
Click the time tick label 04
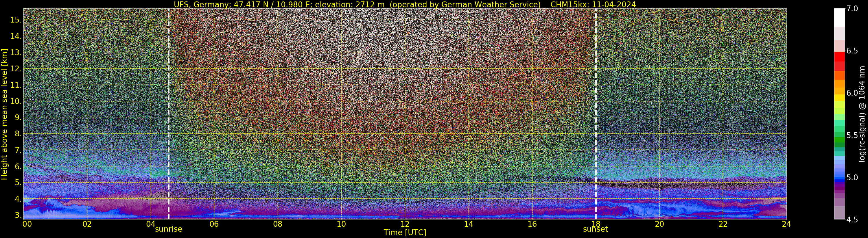pos(151,224)
